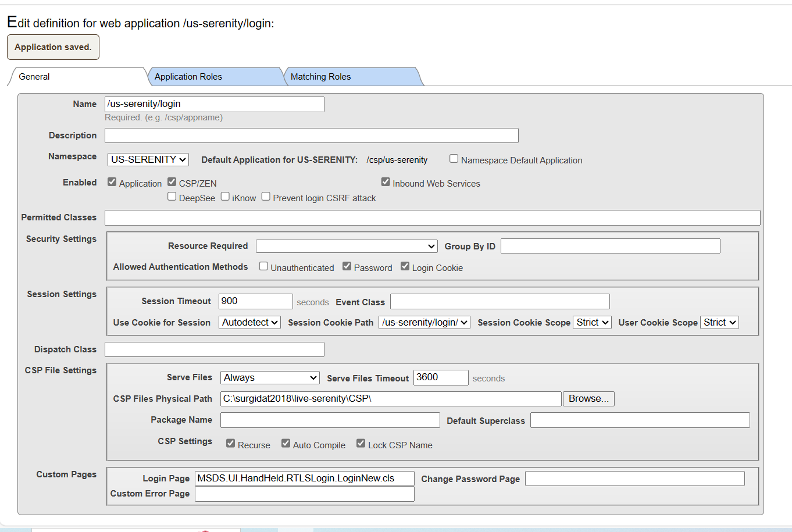Click the Browse... button

(588, 399)
